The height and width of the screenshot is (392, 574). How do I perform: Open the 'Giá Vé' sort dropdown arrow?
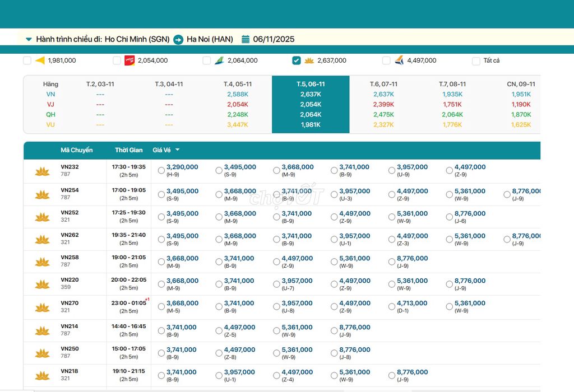(x=177, y=150)
